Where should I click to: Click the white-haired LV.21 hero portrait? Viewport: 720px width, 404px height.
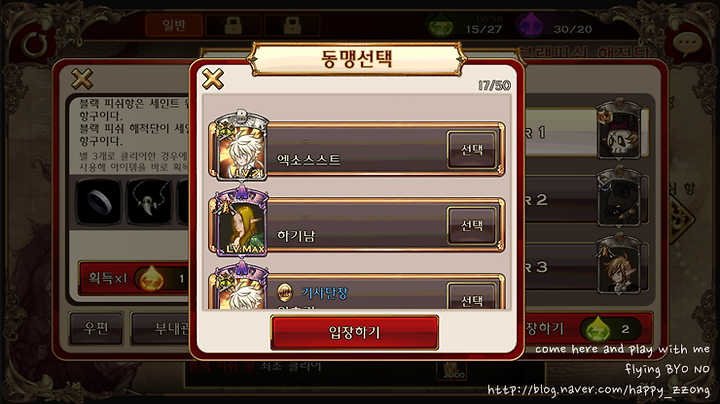pyautogui.click(x=241, y=147)
